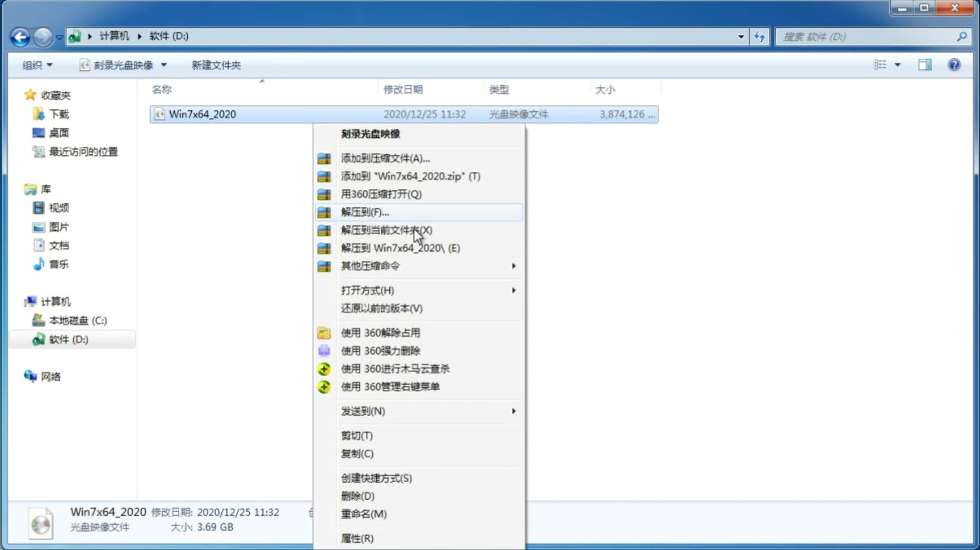Viewport: 980px width, 550px height.
Task: Expand 打开方式 submenu arrow
Action: pyautogui.click(x=513, y=291)
